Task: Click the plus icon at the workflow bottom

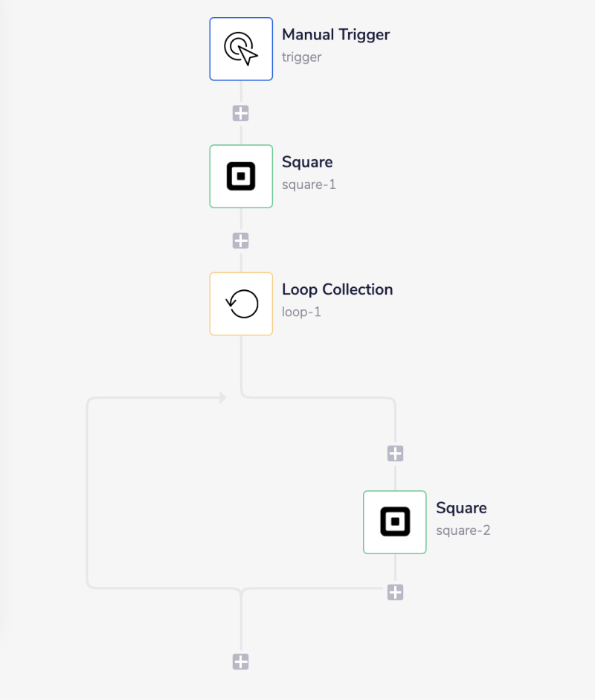Action: (x=241, y=661)
